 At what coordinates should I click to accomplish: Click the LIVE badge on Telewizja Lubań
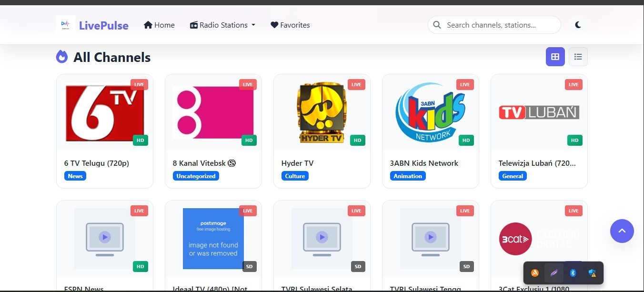coord(574,84)
